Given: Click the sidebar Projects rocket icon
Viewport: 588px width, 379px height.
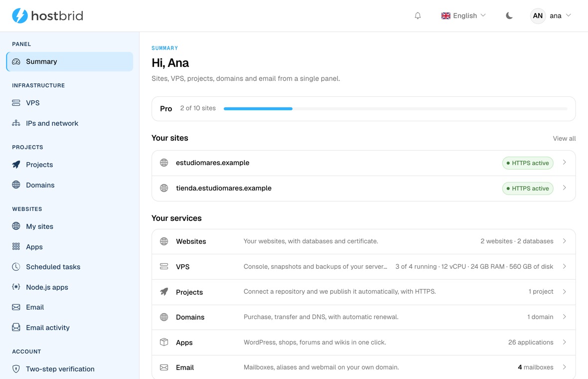Looking at the screenshot, I should coord(16,165).
